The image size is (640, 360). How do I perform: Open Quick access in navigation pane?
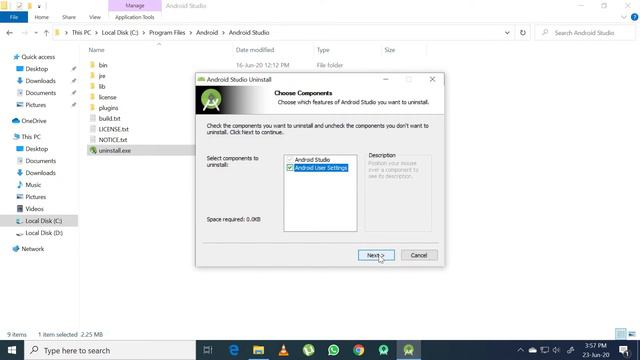(38, 57)
